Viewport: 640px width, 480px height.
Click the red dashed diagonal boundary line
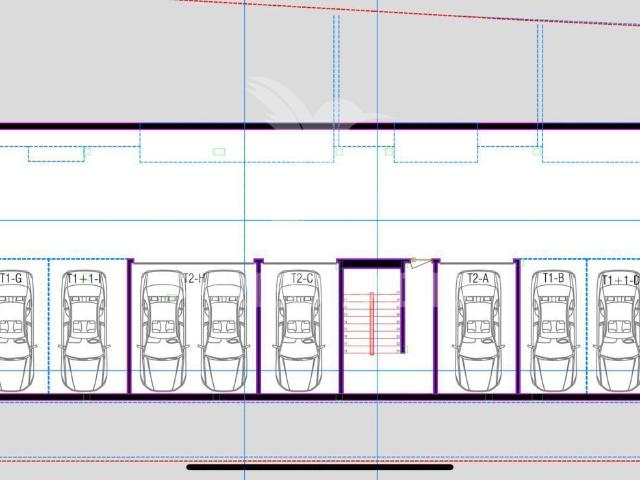(408, 13)
